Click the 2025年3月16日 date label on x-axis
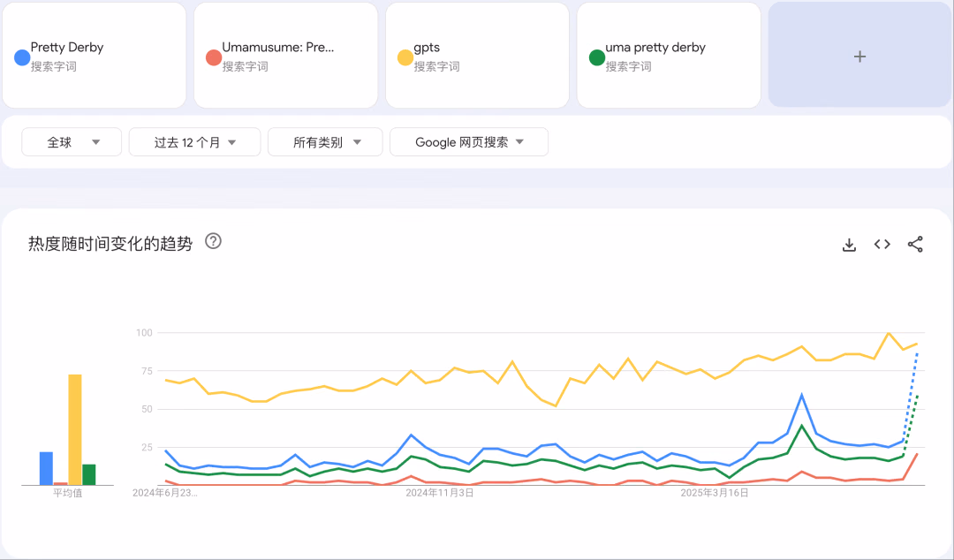 click(x=715, y=493)
